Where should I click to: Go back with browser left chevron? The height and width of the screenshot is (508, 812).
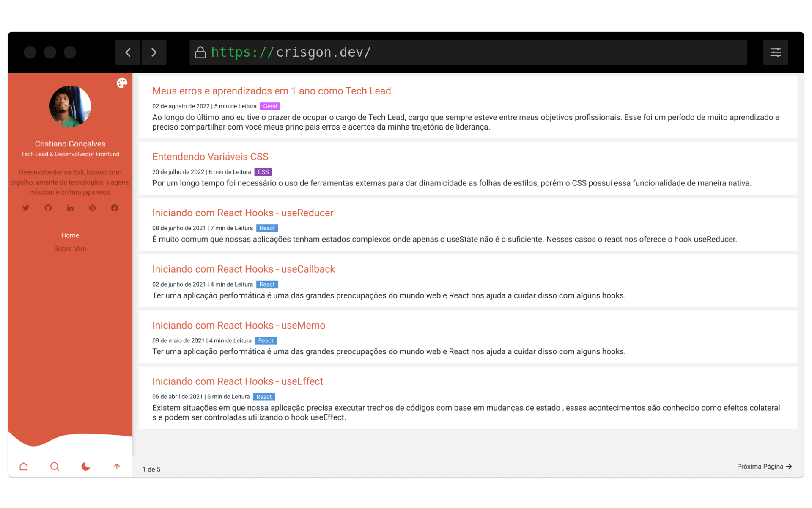[128, 52]
